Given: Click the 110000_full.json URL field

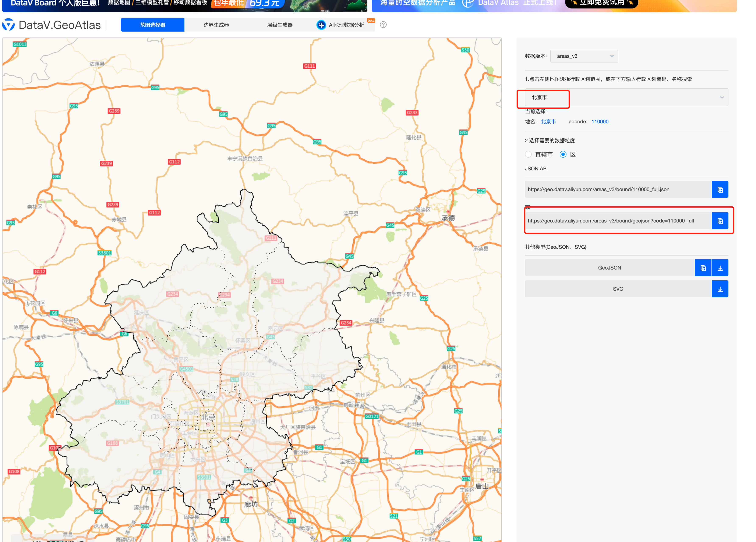Looking at the screenshot, I should click(618, 189).
